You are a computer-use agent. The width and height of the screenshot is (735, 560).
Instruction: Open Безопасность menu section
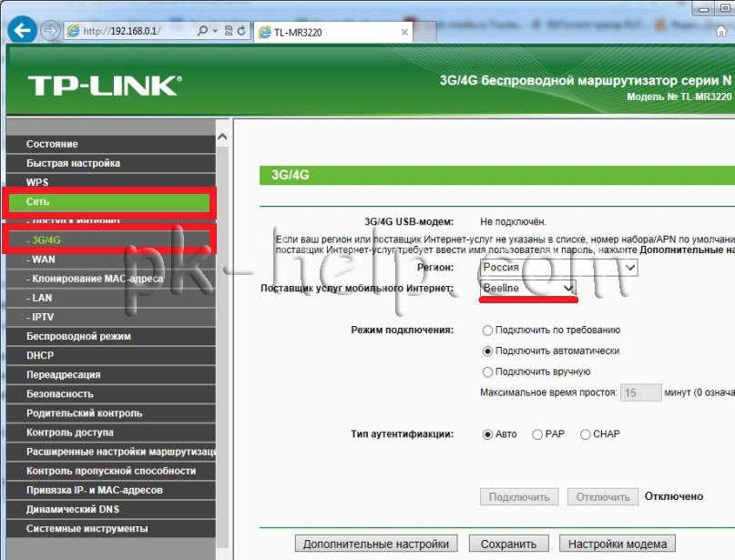(x=111, y=393)
